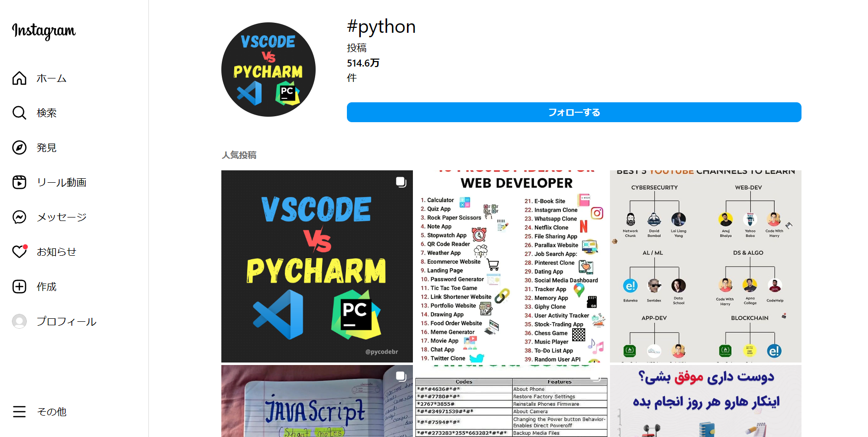This screenshot has width=868, height=437.
Task: Open the Profile (プロフィール) avatar icon
Action: (x=19, y=321)
